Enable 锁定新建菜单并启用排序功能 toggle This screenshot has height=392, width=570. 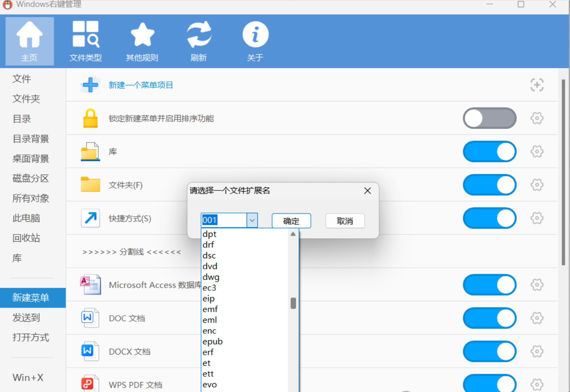pyautogui.click(x=489, y=118)
